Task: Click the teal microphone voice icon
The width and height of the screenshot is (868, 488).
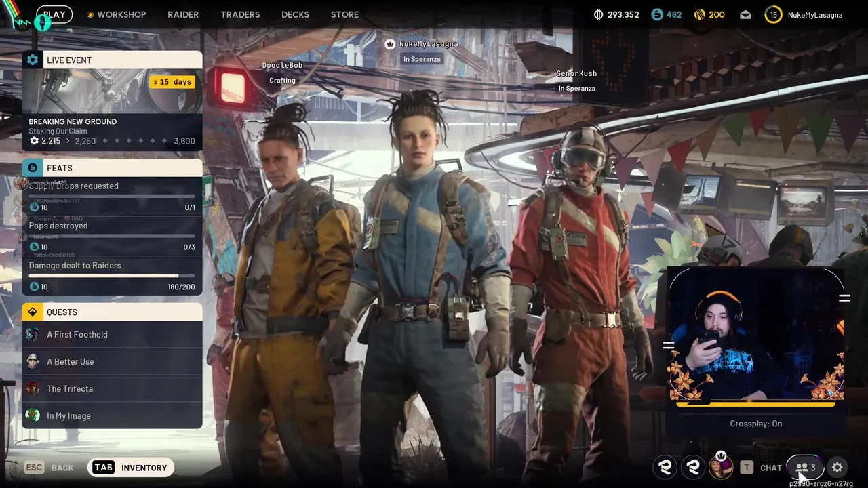Action: tap(42, 22)
